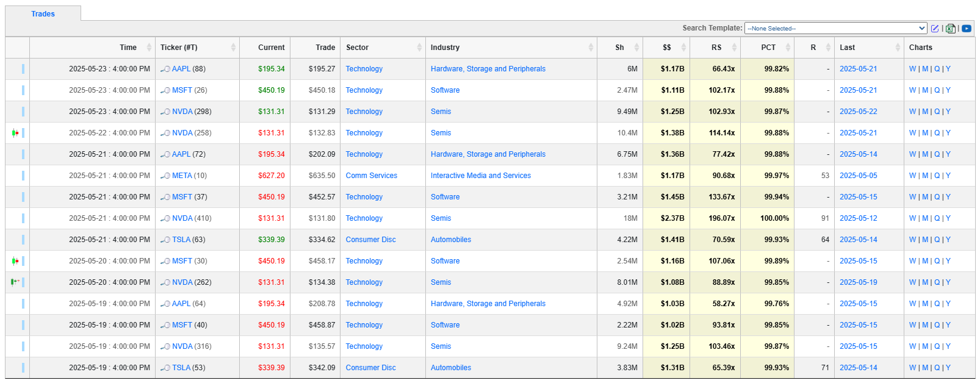Click magnifier icon beside MSFT (26)
980x383 pixels.
[165, 90]
